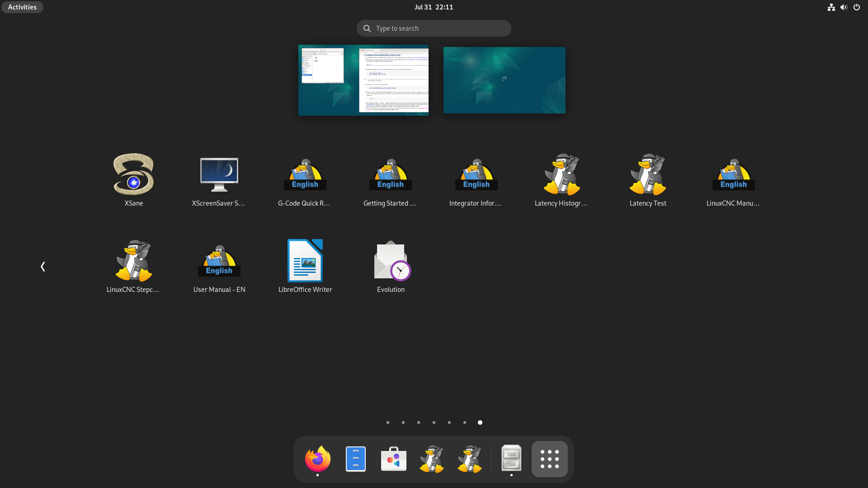Open the Software store from dock
The height and width of the screenshot is (488, 868).
(x=394, y=459)
